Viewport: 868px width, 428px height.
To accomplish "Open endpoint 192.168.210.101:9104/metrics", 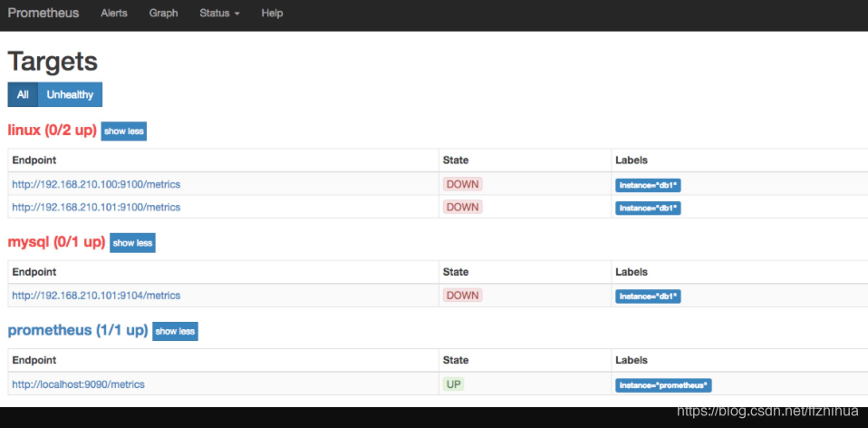I will 96,296.
